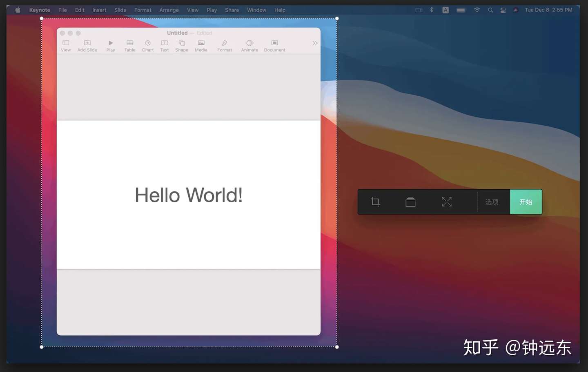Open the 选项 options button
Viewport: 588px width, 372px height.
point(492,202)
